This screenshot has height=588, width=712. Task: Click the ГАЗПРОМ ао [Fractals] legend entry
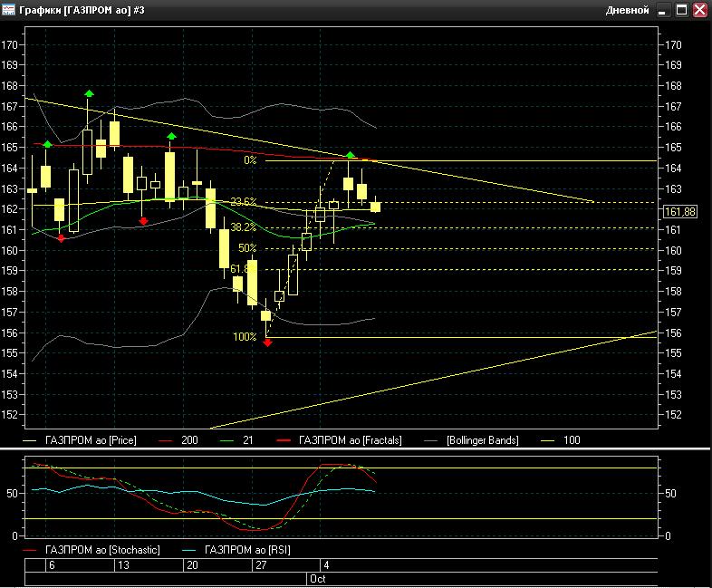coord(350,440)
